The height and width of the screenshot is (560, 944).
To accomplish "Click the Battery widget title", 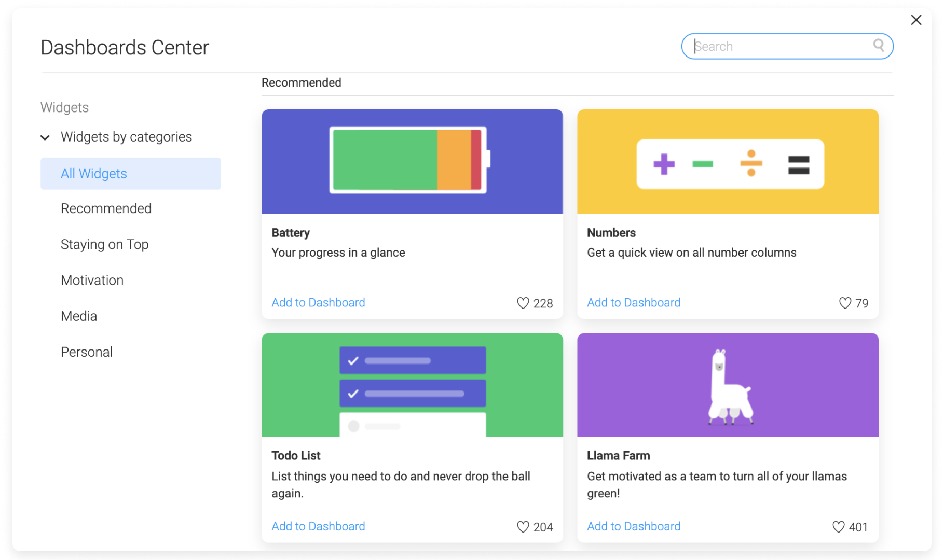I will (291, 233).
